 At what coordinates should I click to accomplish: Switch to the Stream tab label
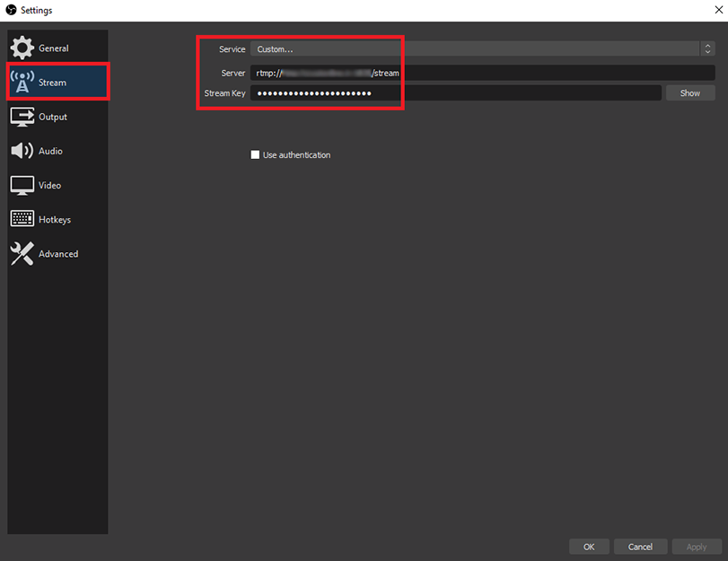click(52, 83)
